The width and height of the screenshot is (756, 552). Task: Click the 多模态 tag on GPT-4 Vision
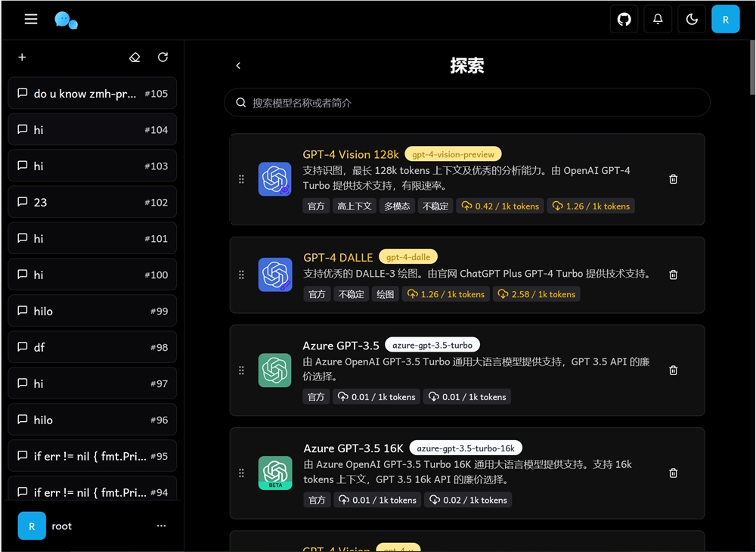tap(397, 206)
